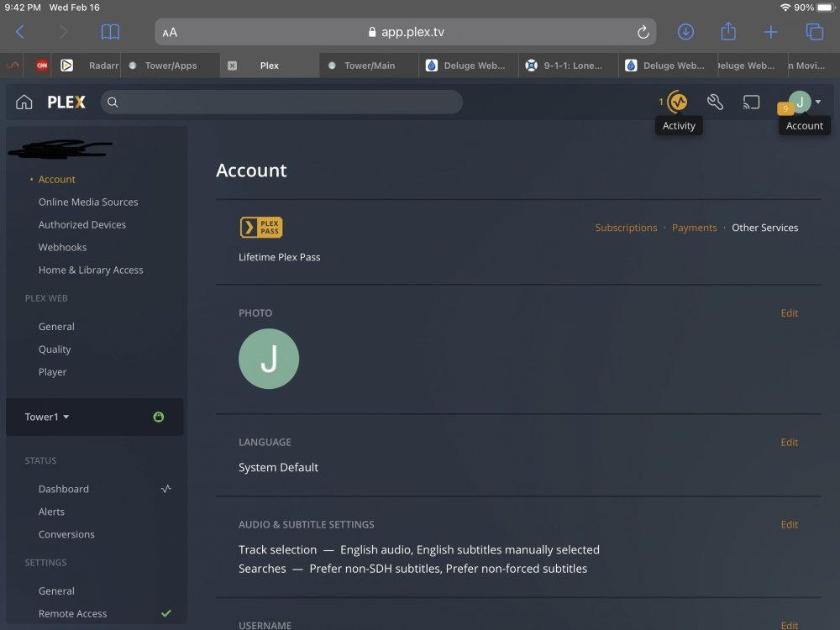
Task: Go to Plex home icon
Action: [24, 102]
